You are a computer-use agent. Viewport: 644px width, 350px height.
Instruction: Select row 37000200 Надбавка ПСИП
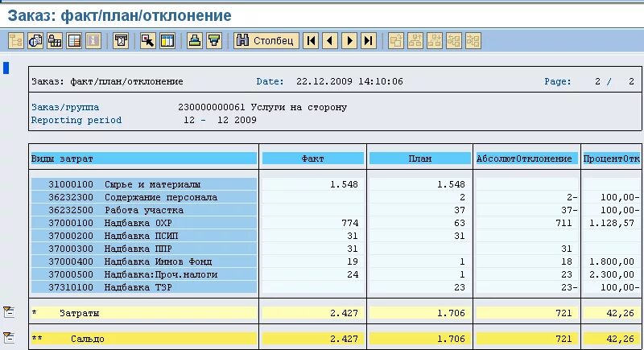[144, 236]
